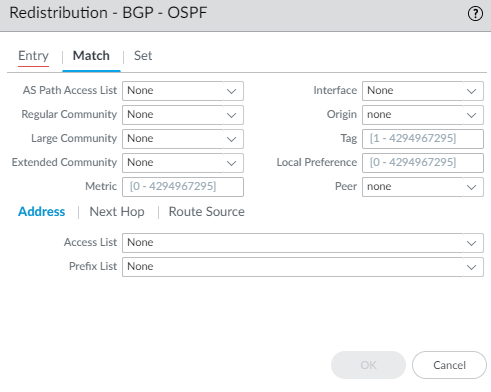Open the Regular Community dropdown
Screen dimensions: 491x392
(183, 115)
